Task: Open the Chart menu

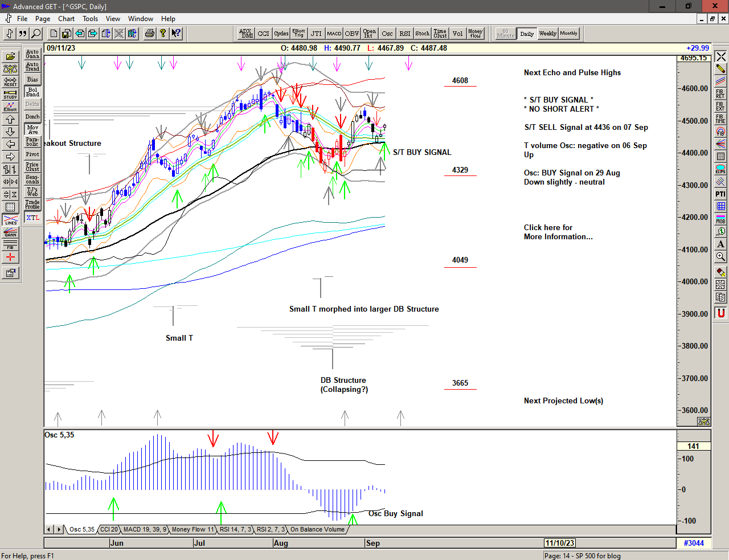Action: pos(66,19)
